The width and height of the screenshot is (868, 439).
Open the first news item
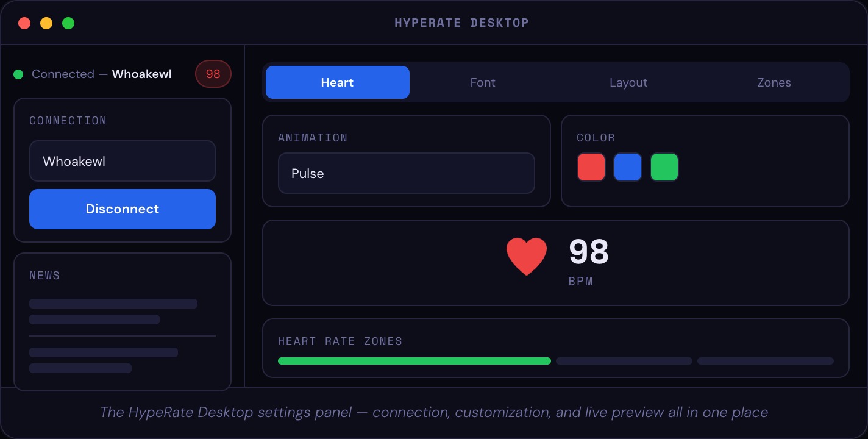click(113, 311)
